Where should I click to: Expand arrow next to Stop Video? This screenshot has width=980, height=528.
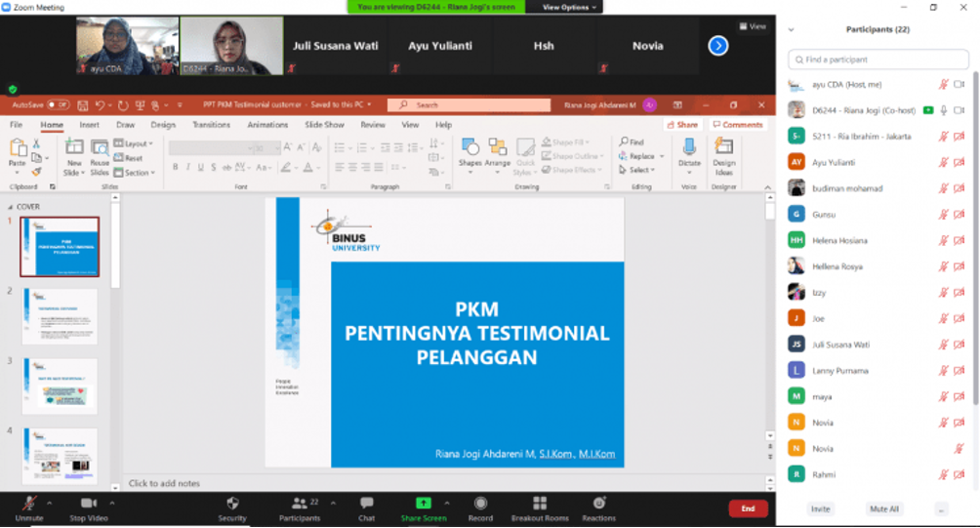click(112, 503)
